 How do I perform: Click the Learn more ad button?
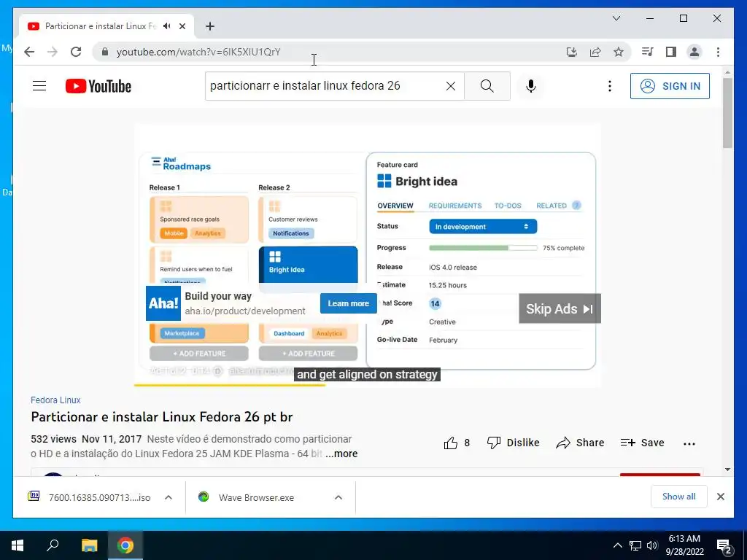pyautogui.click(x=348, y=303)
